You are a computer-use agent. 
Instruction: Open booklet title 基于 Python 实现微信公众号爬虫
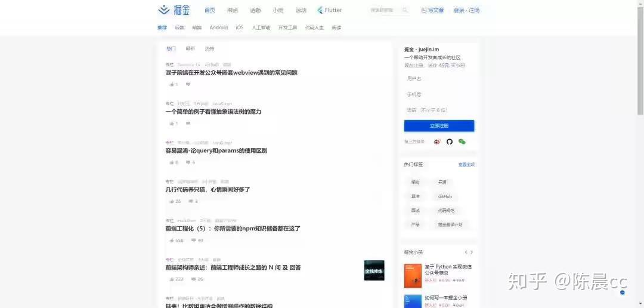click(x=448, y=269)
